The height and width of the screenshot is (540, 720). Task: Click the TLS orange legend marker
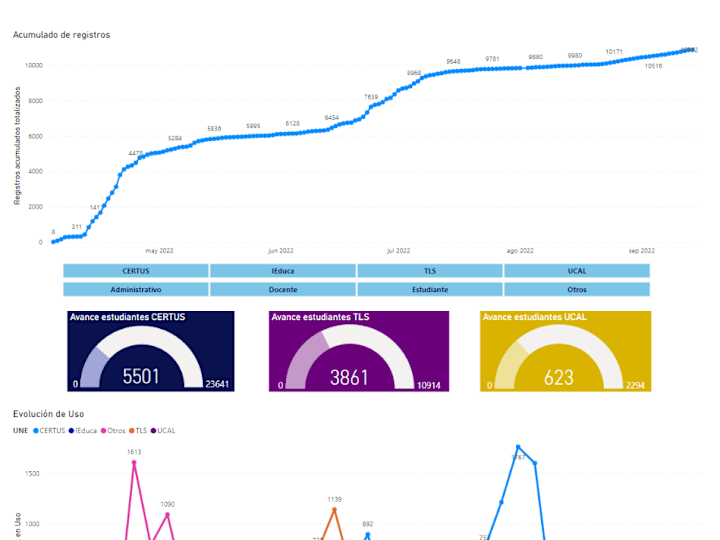132,431
